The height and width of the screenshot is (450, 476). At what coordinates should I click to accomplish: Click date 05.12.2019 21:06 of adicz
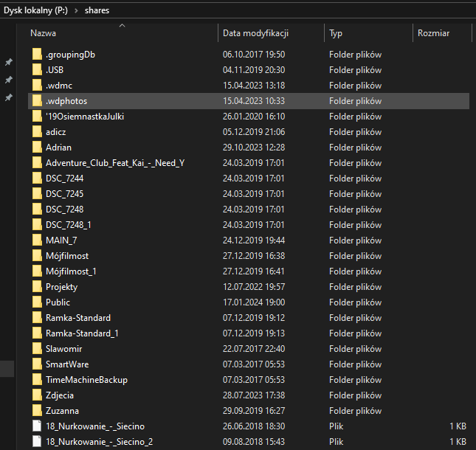click(x=254, y=132)
